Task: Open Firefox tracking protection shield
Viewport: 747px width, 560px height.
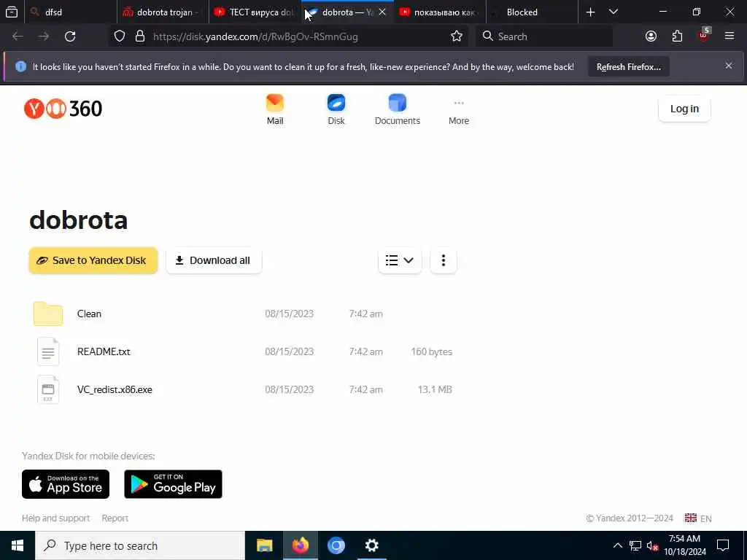Action: (x=120, y=36)
